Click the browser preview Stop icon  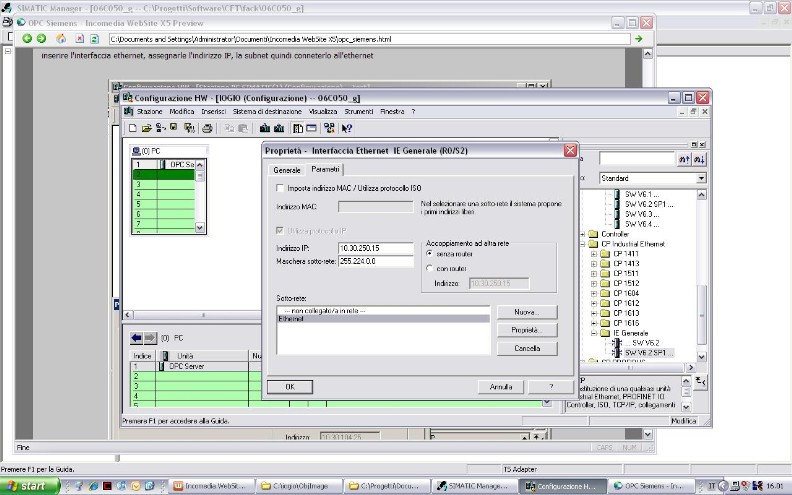79,38
